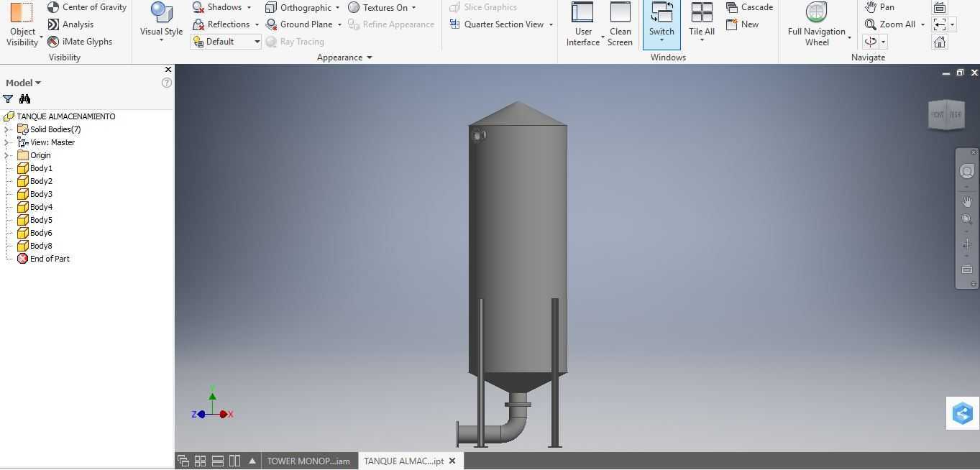Toggle Textures On setting
The height and width of the screenshot is (470, 980).
pyautogui.click(x=377, y=7)
